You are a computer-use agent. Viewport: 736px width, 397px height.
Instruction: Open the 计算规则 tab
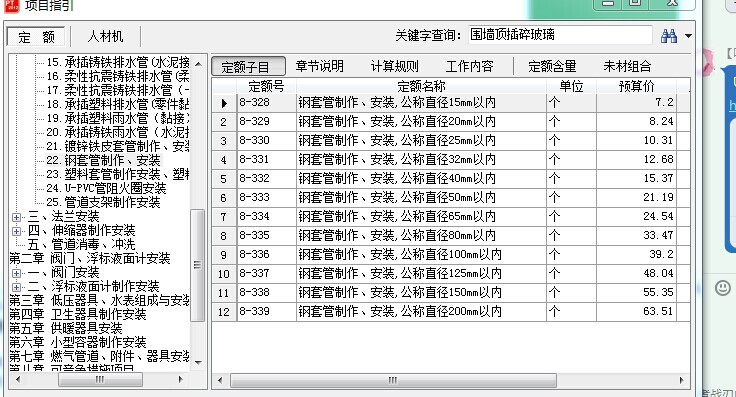pyautogui.click(x=395, y=66)
